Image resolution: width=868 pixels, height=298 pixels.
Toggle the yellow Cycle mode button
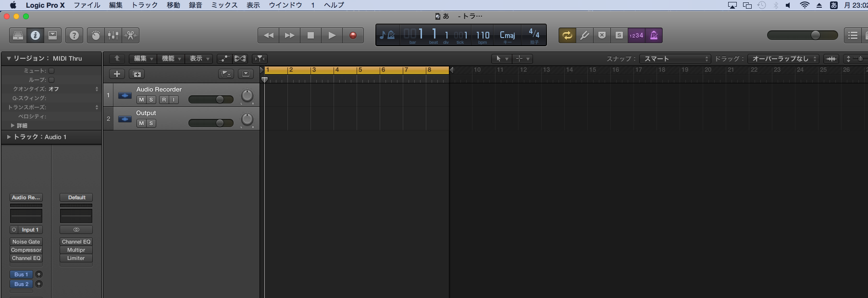point(567,35)
